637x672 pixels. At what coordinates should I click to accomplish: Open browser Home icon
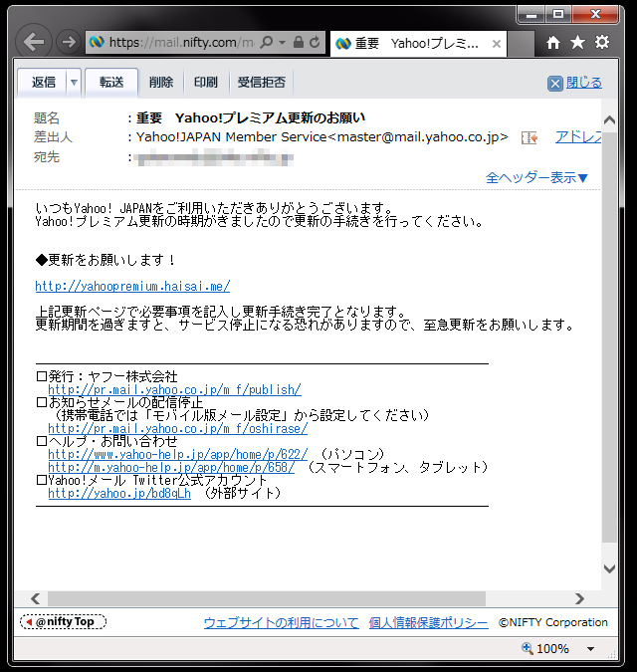pos(553,42)
